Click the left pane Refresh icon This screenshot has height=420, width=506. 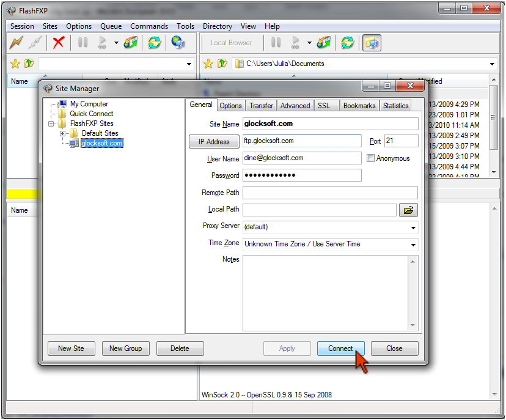point(155,43)
